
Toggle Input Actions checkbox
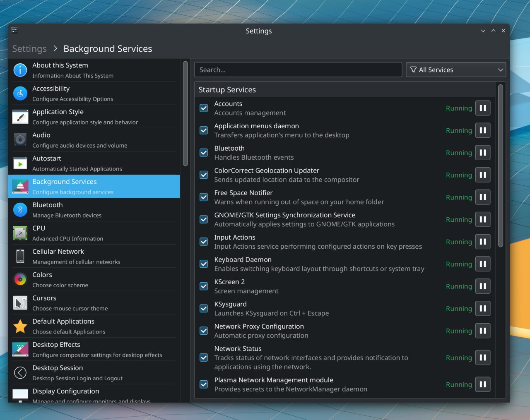click(204, 242)
